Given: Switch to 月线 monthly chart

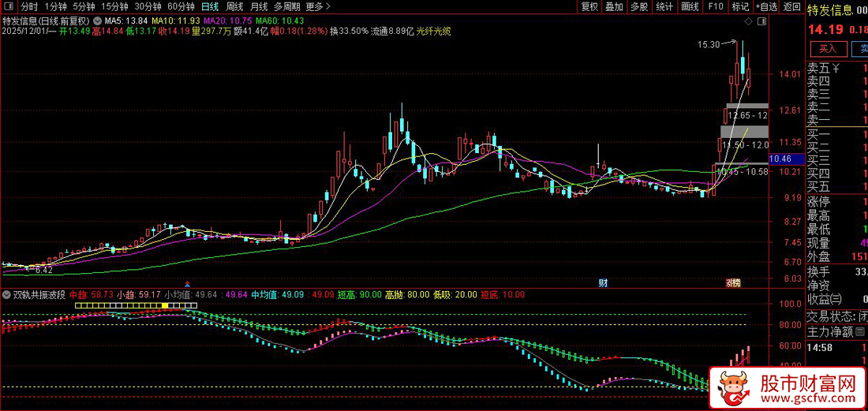Looking at the screenshot, I should pos(259,6).
